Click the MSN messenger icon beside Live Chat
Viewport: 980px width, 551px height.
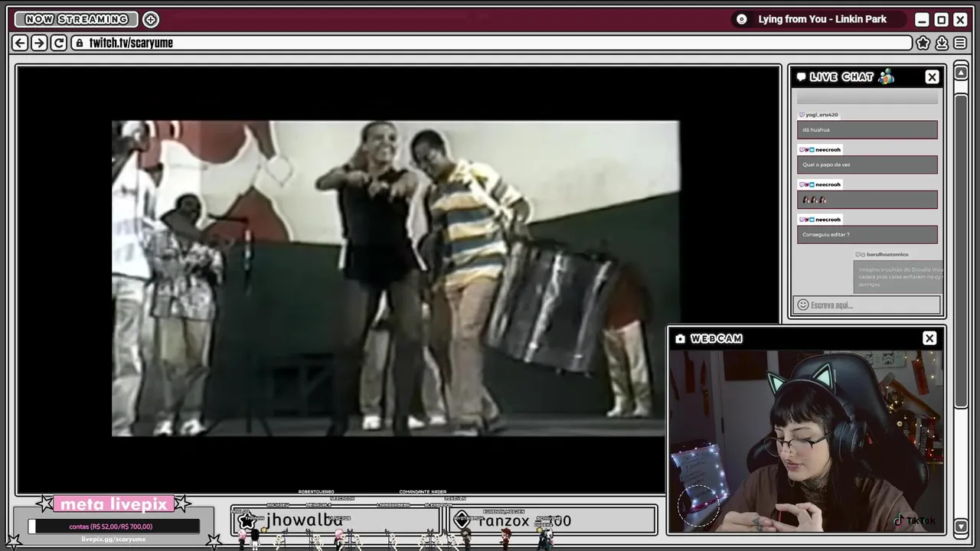coord(887,76)
